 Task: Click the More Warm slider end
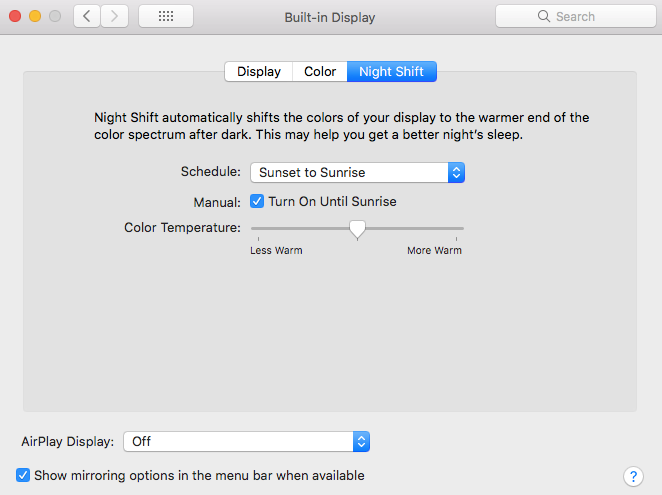tap(461, 229)
